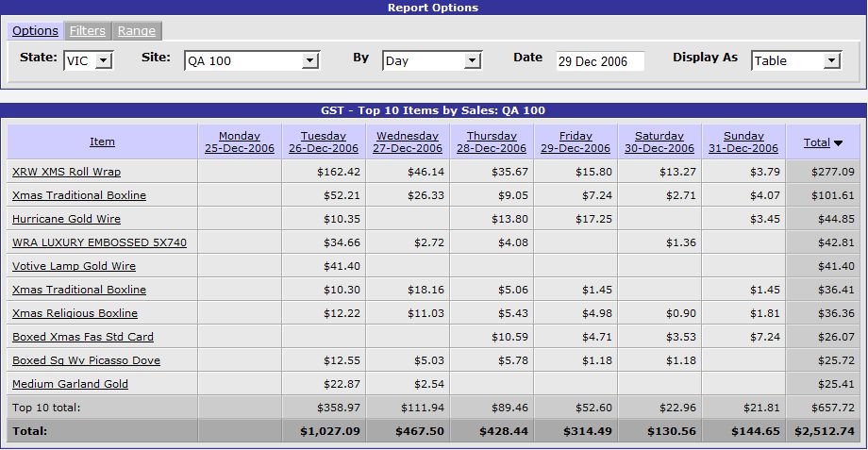
Task: Open the Votive Lamp Gold Wire item
Action: (74, 266)
